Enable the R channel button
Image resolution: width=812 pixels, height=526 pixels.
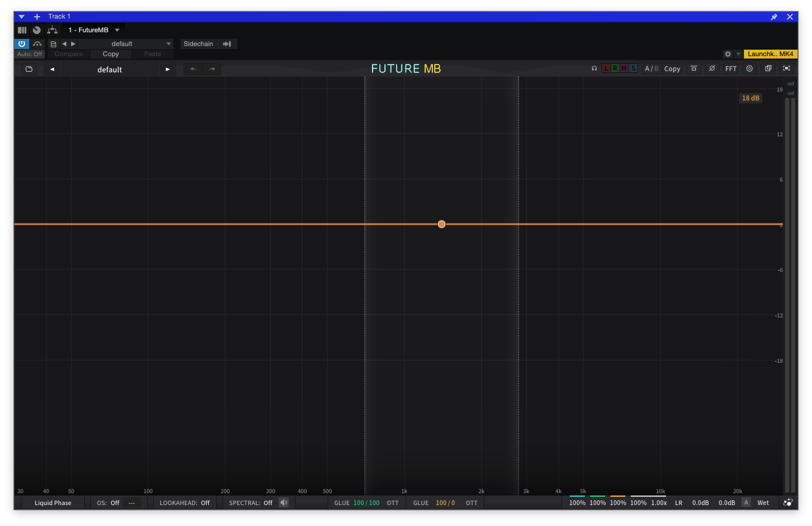pos(615,69)
